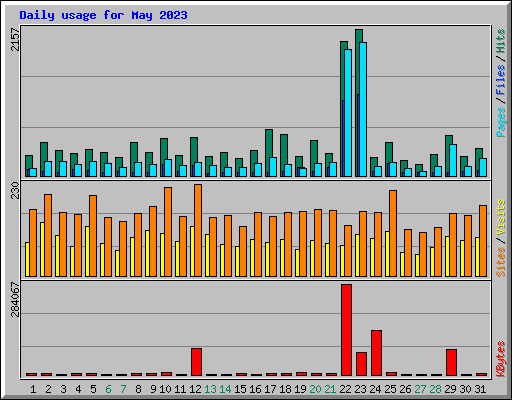This screenshot has height=400, width=512.
Task: Click the day 9 yellow sites bar
Action: (x=147, y=253)
